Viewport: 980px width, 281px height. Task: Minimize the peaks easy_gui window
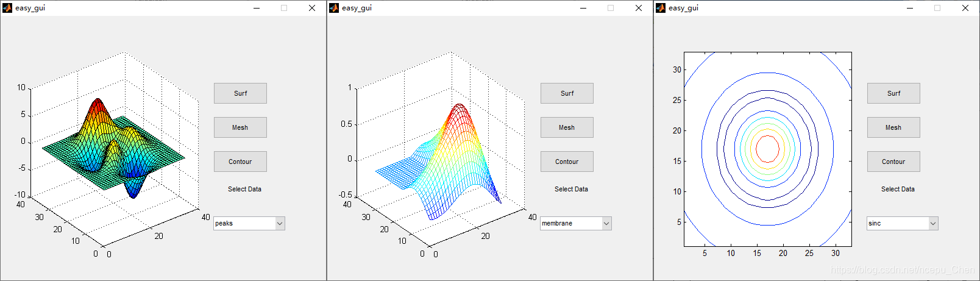pos(257,8)
